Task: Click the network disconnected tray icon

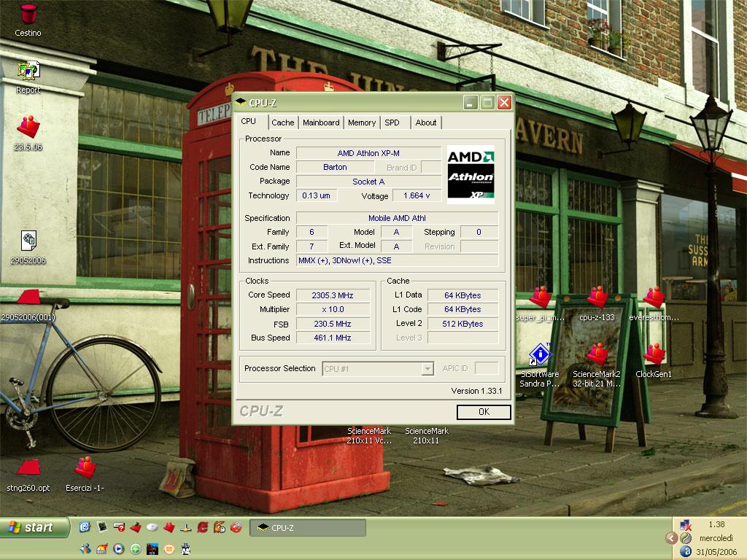Action: (x=686, y=525)
